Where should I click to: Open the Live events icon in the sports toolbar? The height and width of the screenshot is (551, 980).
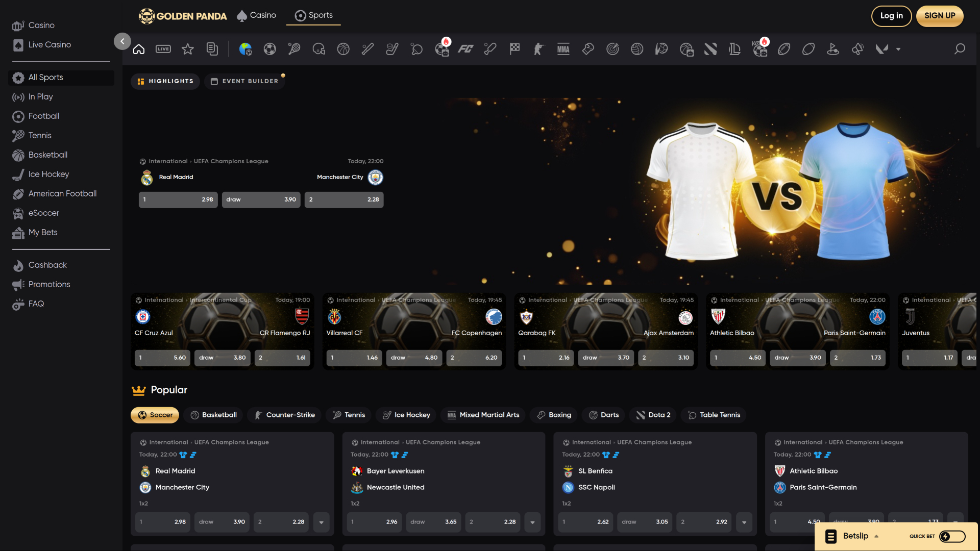click(163, 48)
